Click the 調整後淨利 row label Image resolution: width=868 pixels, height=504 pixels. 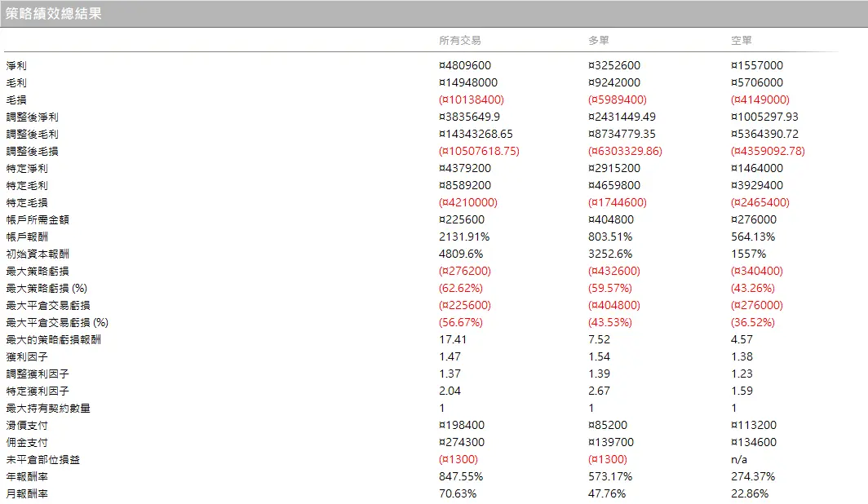32,117
